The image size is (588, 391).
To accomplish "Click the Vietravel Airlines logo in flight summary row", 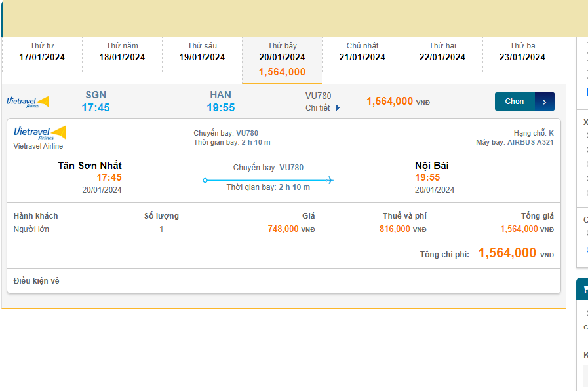I will [x=28, y=102].
